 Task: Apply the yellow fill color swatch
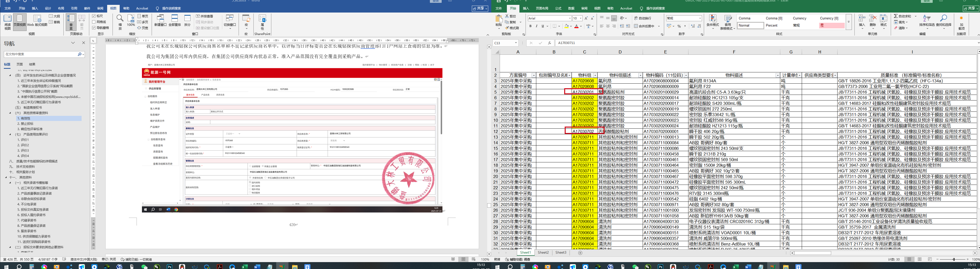point(566,26)
